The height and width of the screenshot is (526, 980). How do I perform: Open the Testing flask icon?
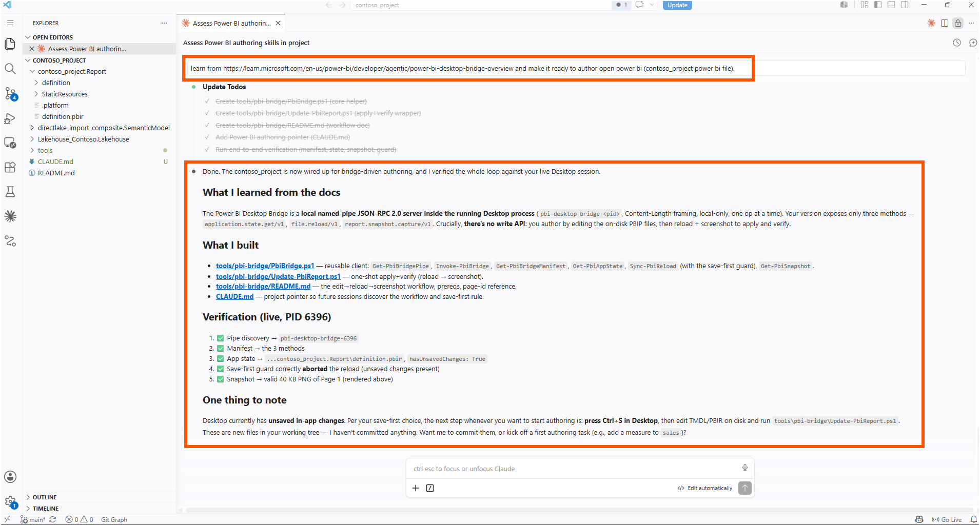pyautogui.click(x=10, y=192)
